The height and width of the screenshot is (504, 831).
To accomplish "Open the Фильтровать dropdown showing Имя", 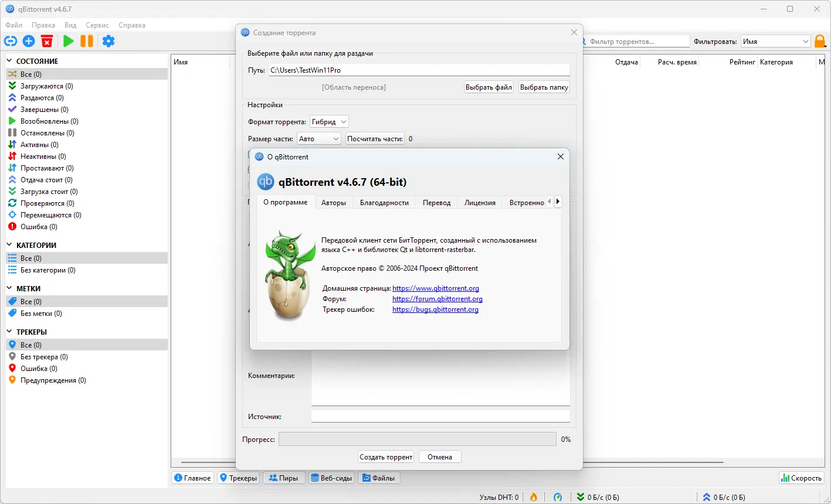I will tap(775, 42).
